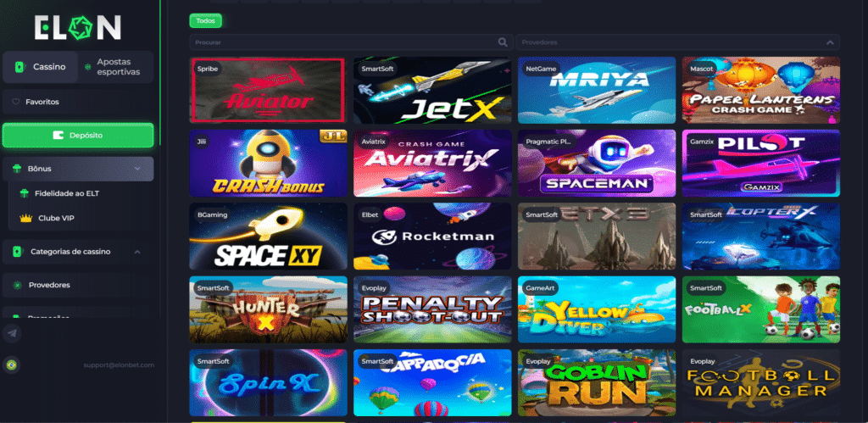The image size is (868, 423).
Task: Click the Provedores sidebar icon
Action: pyautogui.click(x=17, y=285)
